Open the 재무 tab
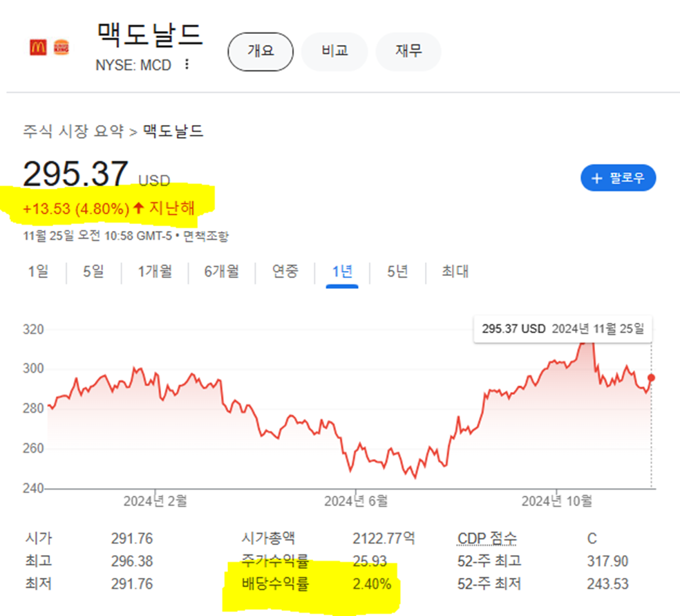The image size is (680, 616). pos(408,51)
